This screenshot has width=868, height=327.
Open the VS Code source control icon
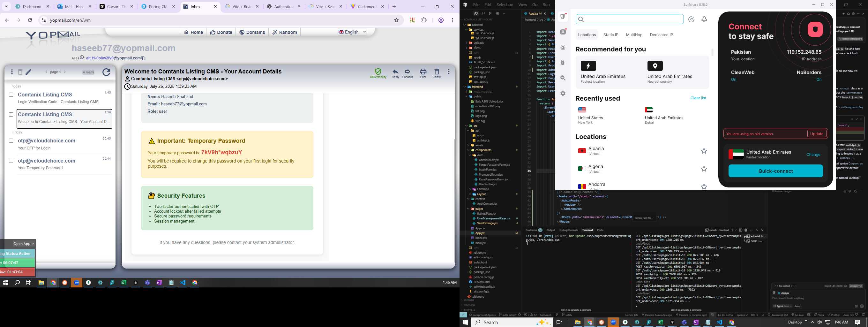(490, 13)
